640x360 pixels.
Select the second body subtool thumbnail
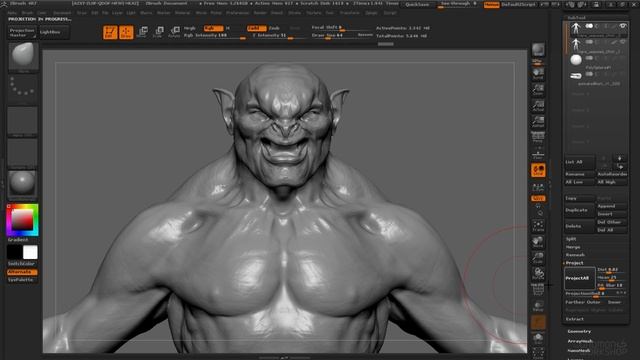point(576,44)
